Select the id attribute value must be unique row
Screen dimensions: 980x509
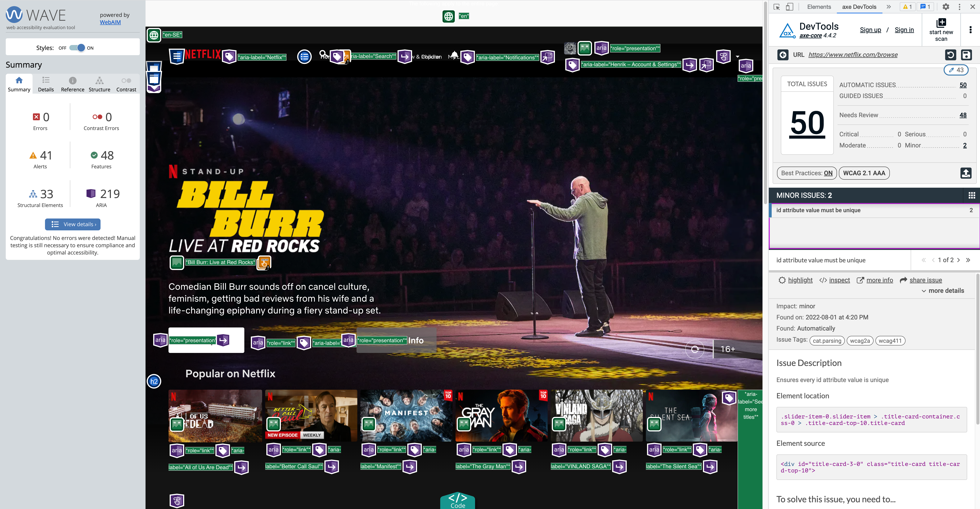pos(874,210)
